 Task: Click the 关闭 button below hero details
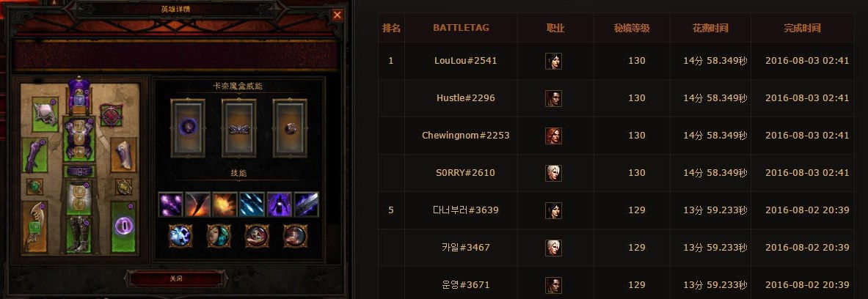tap(176, 278)
